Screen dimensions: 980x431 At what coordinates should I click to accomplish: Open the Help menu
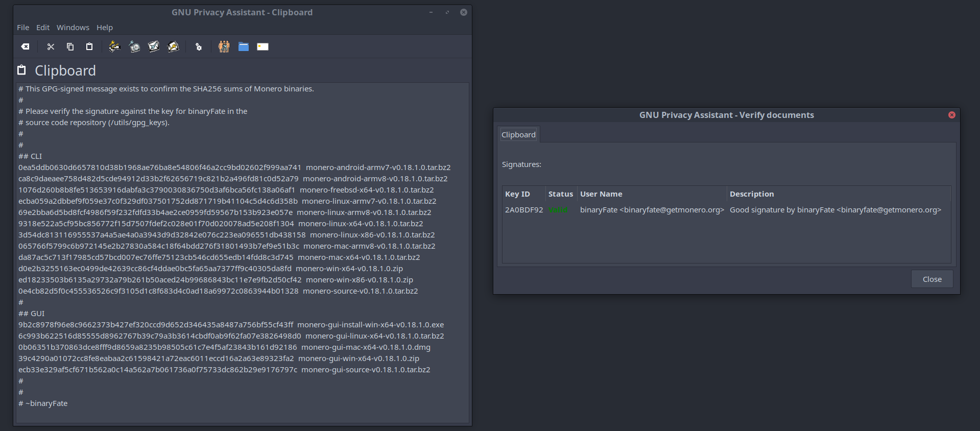(x=105, y=28)
